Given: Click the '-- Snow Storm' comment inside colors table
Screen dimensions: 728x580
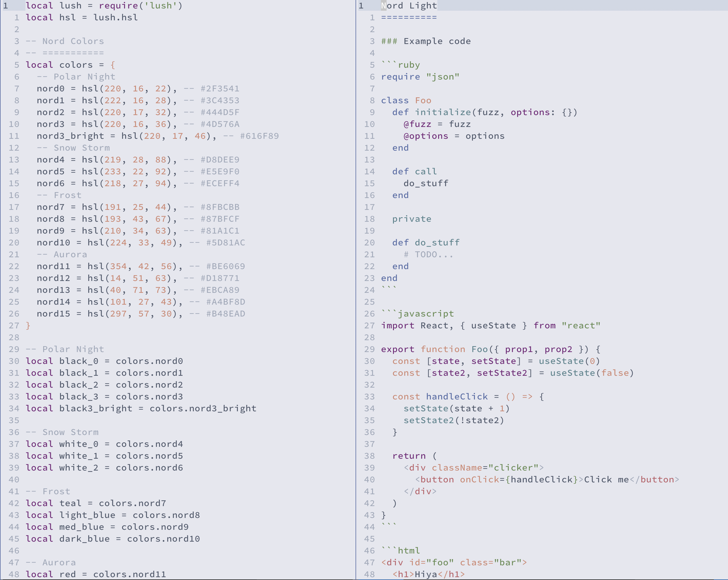Looking at the screenshot, I should (73, 148).
